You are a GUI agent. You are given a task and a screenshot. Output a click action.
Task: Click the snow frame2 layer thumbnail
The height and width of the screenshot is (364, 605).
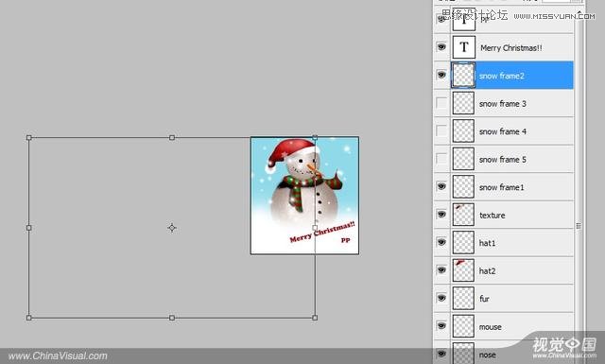(x=463, y=76)
